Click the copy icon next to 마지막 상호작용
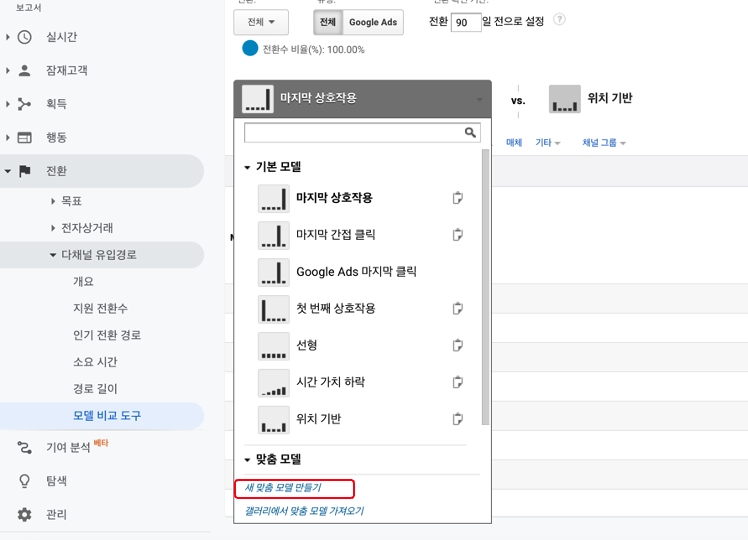 [458, 198]
